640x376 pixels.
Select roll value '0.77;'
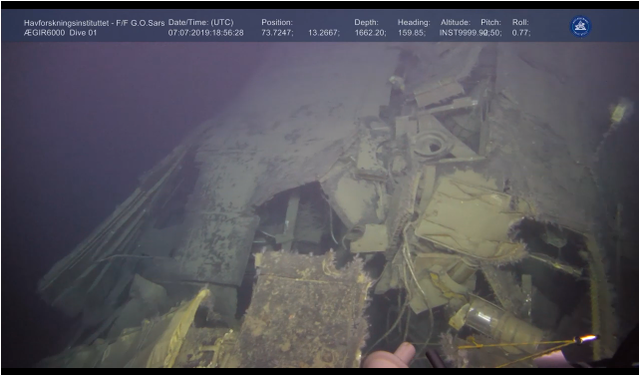pyautogui.click(x=521, y=33)
